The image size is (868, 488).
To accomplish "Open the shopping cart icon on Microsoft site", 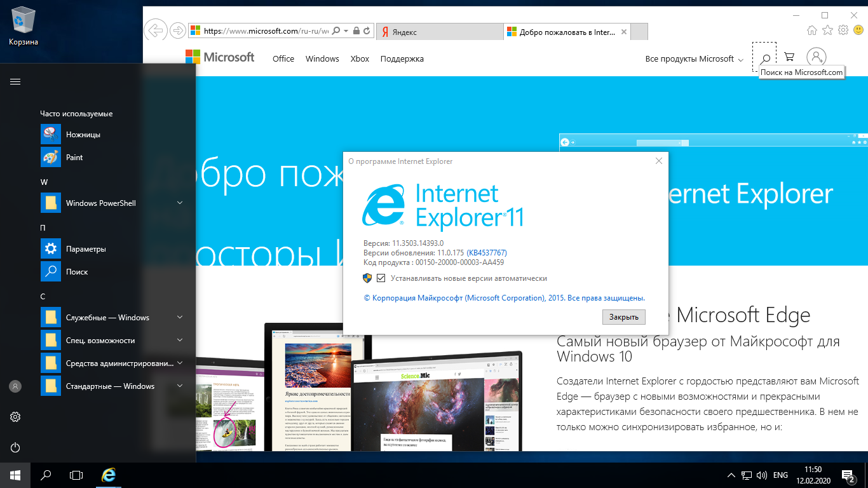I will point(789,57).
